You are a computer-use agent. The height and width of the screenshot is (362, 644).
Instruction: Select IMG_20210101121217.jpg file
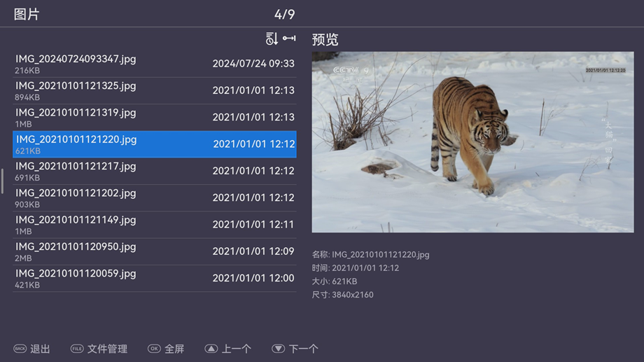click(x=154, y=172)
